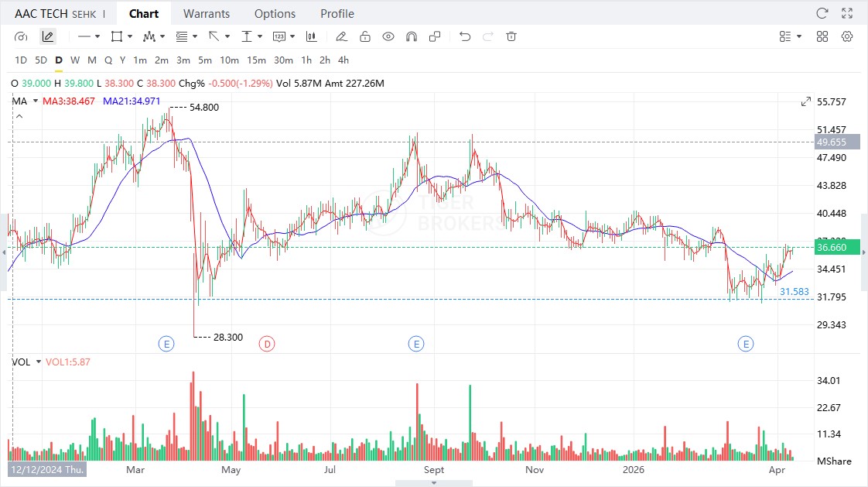This screenshot has height=487, width=868.
Task: Toggle the drawing mode pencil icon
Action: (48, 36)
